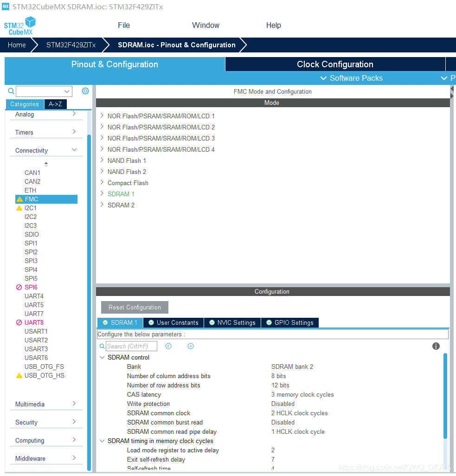
Task: Click STM32F429ZITx breadcrumb
Action: pos(71,45)
